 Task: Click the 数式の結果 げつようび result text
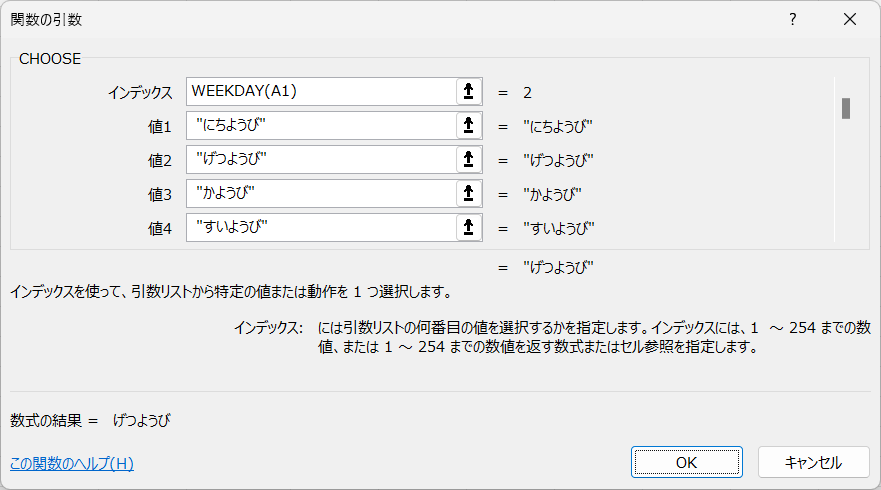coord(142,420)
